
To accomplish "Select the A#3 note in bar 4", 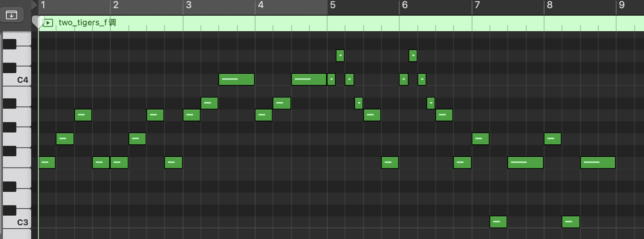I will pyautogui.click(x=282, y=103).
